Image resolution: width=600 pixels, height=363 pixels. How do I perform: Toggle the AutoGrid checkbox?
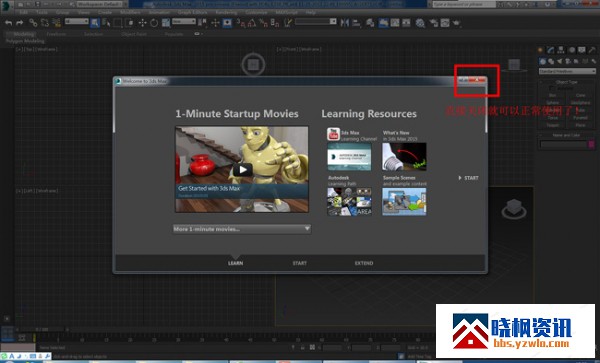[x=552, y=88]
